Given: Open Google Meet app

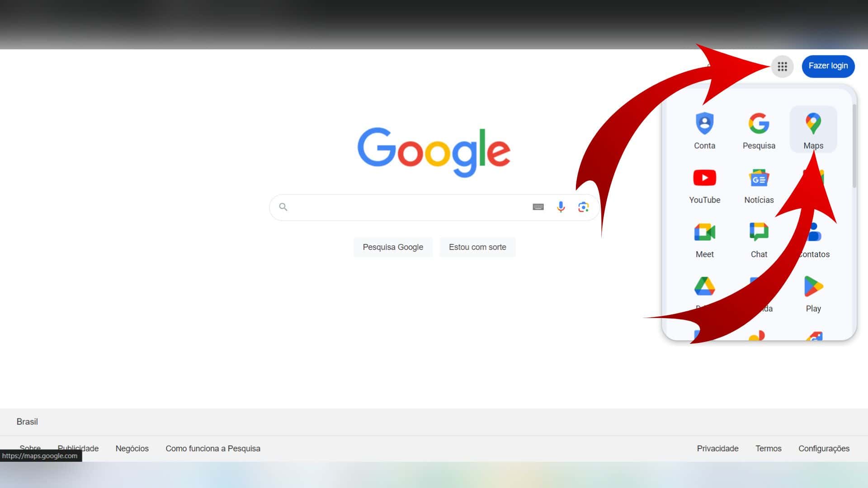Looking at the screenshot, I should 705,238.
